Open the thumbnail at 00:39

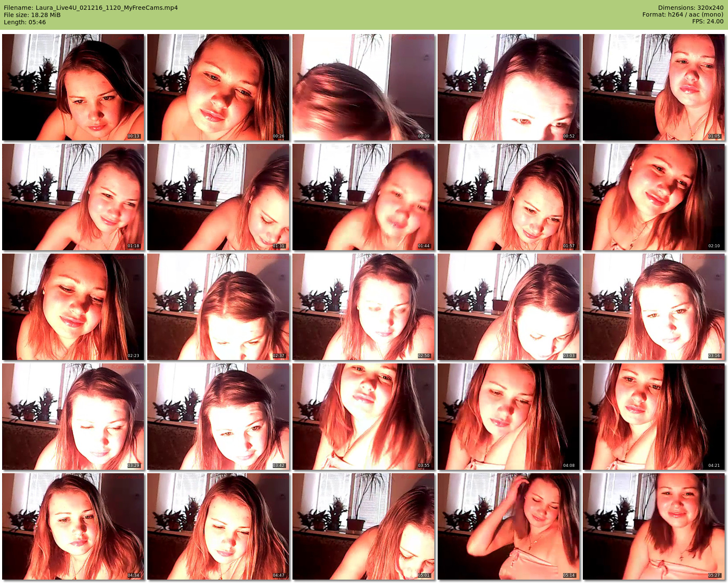[x=363, y=87]
